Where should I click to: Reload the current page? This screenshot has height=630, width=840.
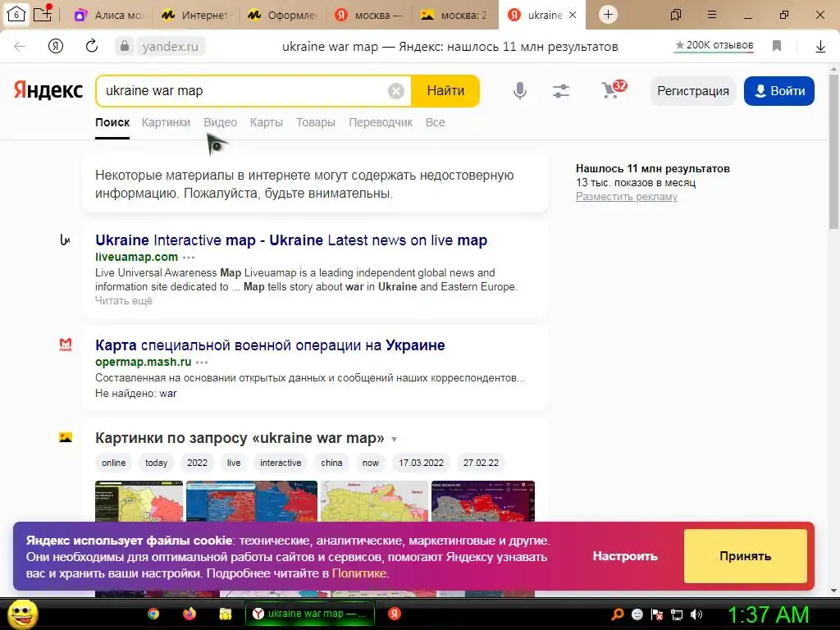tap(92, 46)
